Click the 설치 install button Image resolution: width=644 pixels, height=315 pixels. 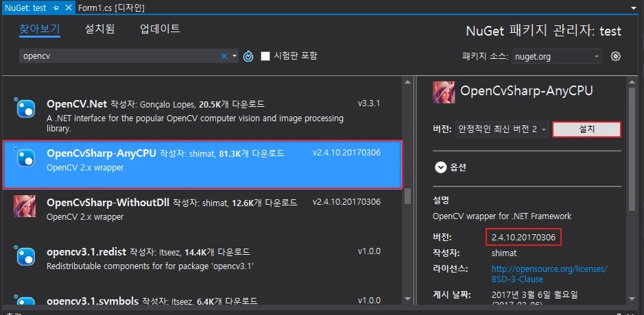click(x=586, y=129)
